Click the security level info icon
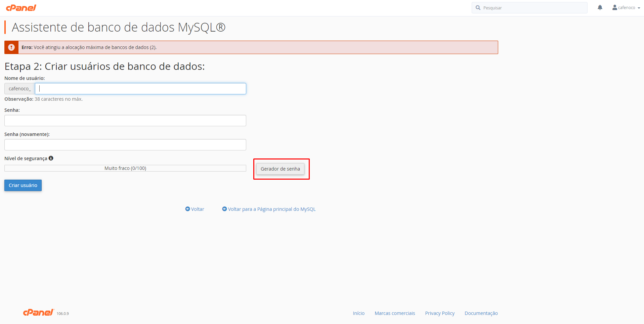The width and height of the screenshot is (644, 324). (51, 158)
